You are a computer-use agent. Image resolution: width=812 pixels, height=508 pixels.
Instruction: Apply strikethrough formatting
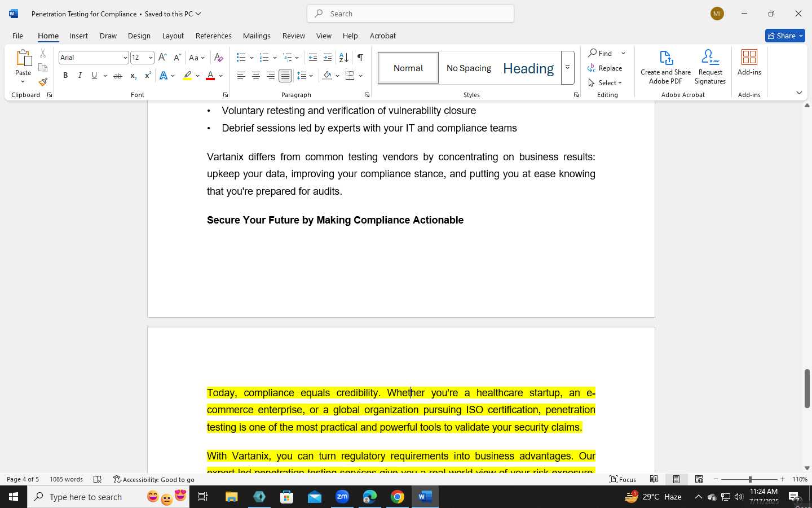(117, 76)
